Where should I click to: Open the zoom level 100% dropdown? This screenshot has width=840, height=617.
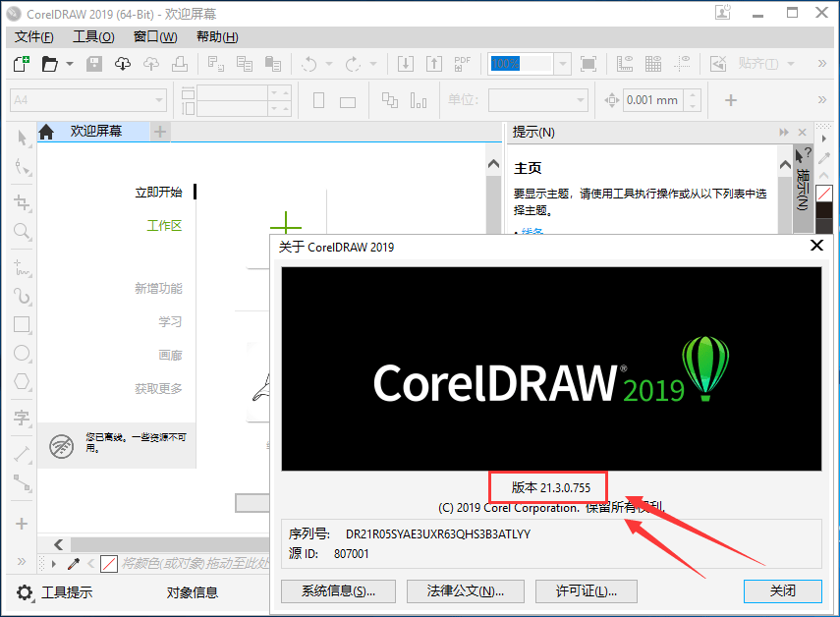tap(563, 64)
